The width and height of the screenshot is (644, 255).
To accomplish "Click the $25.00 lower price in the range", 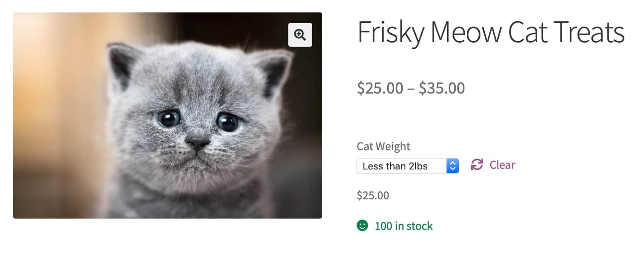I will 380,88.
